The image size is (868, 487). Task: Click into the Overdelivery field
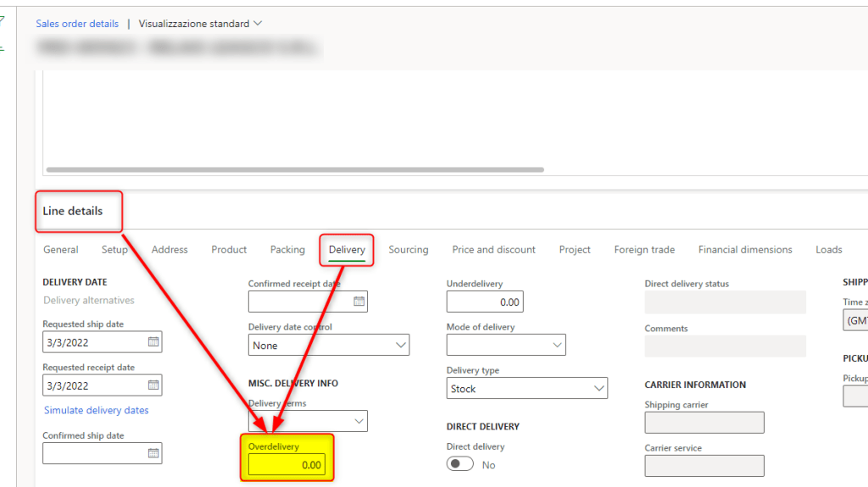point(287,465)
